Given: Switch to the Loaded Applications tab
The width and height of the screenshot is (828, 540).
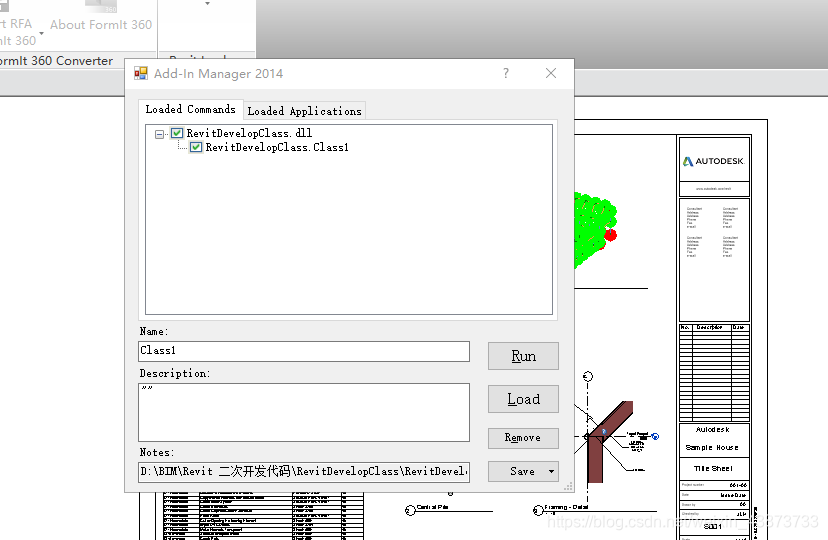Looking at the screenshot, I should pos(304,111).
